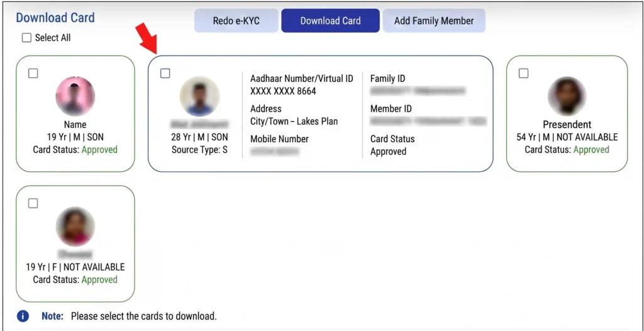Image resolution: width=644 pixels, height=331 pixels.
Task: Click Approved status on 19 Yr M SON card
Action: 99,150
